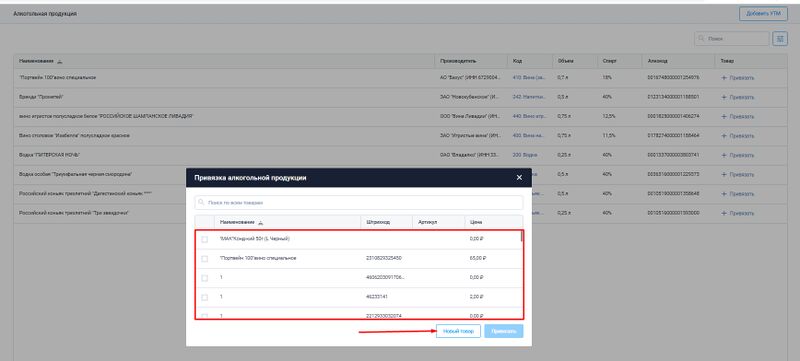Select the 12,5% spirit value cell
This screenshot has width=800, height=361.
coord(608,116)
